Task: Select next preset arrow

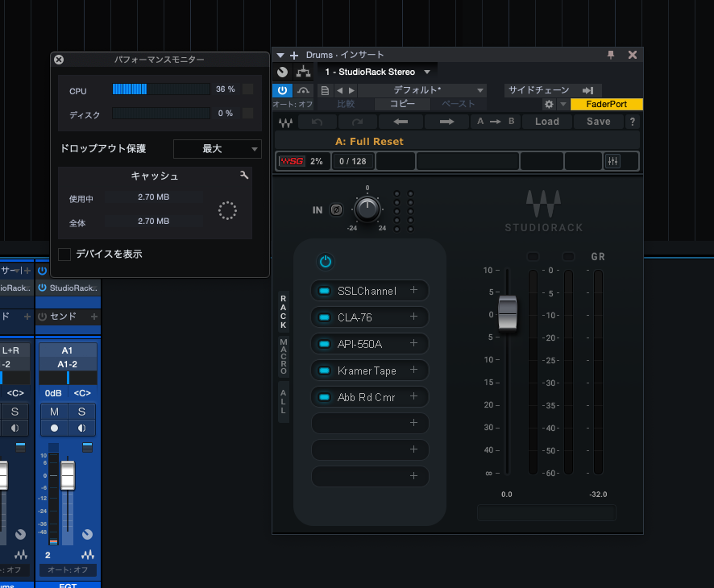Action: tap(351, 90)
